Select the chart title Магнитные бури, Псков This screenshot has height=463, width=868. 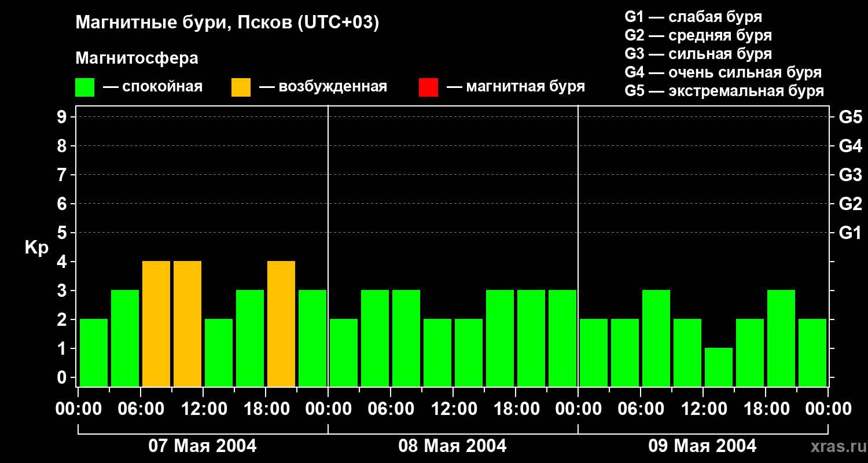click(227, 23)
